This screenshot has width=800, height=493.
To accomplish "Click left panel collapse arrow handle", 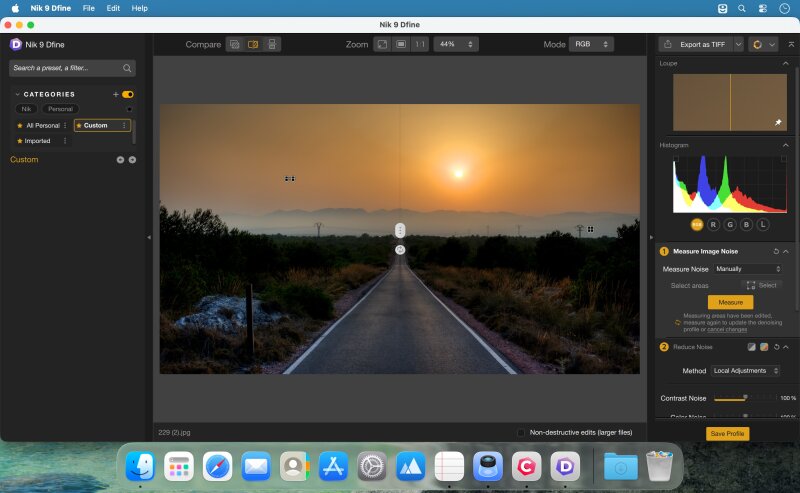I will click(149, 237).
